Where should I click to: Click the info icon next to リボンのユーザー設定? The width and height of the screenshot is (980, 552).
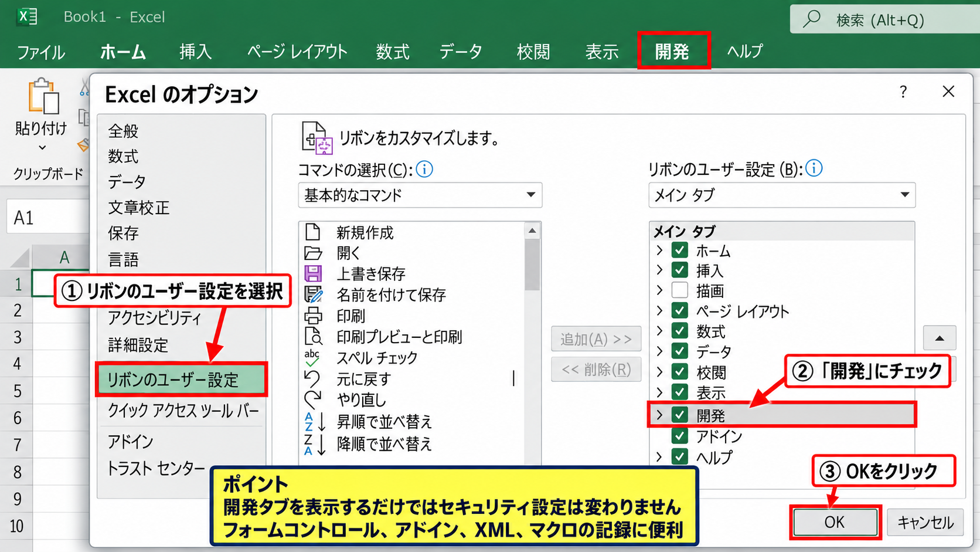point(814,168)
